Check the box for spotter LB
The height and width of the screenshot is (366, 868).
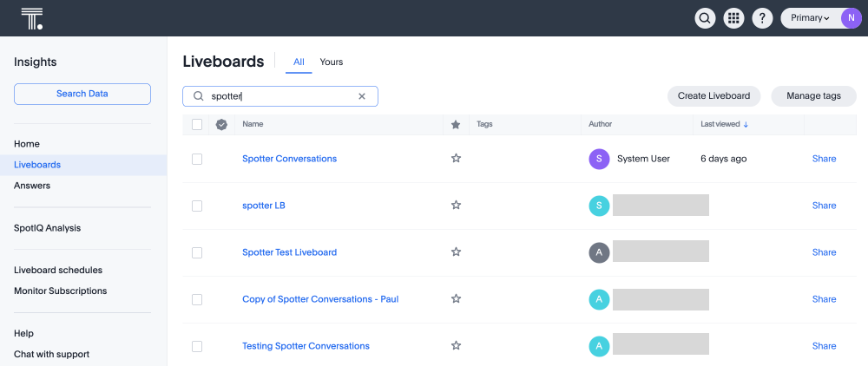[197, 206]
